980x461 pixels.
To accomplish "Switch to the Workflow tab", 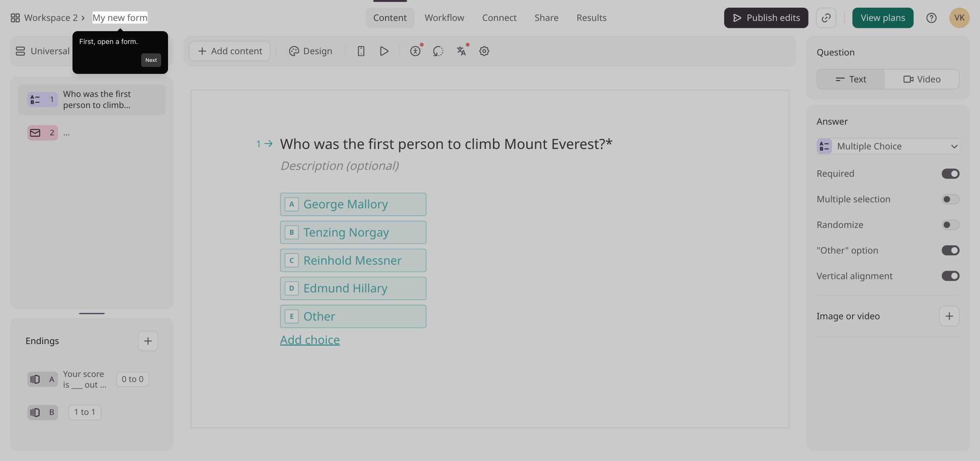I will pyautogui.click(x=444, y=18).
